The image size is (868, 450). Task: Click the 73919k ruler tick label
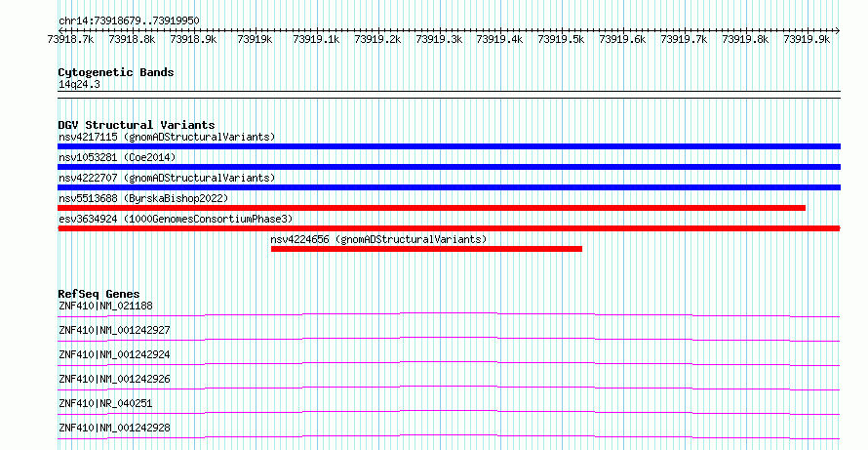point(255,39)
